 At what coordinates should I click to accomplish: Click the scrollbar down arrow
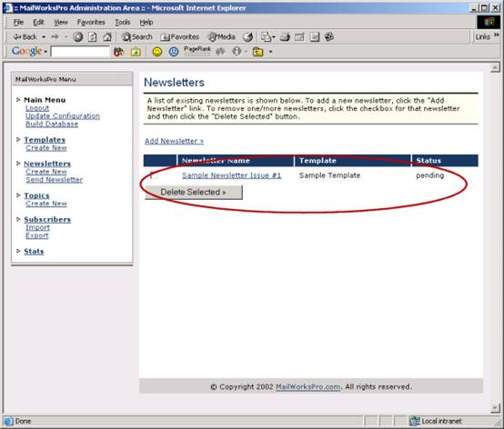(495, 408)
